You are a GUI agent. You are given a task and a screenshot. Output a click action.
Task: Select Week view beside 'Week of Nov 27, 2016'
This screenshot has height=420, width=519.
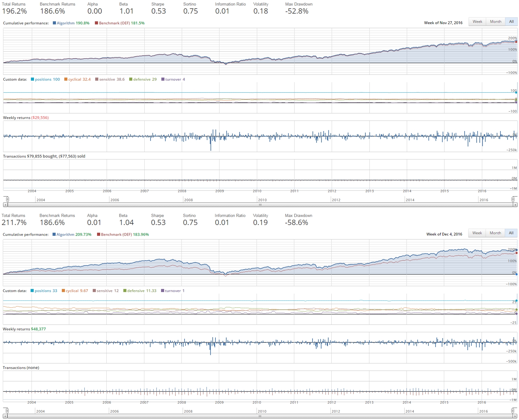click(477, 22)
